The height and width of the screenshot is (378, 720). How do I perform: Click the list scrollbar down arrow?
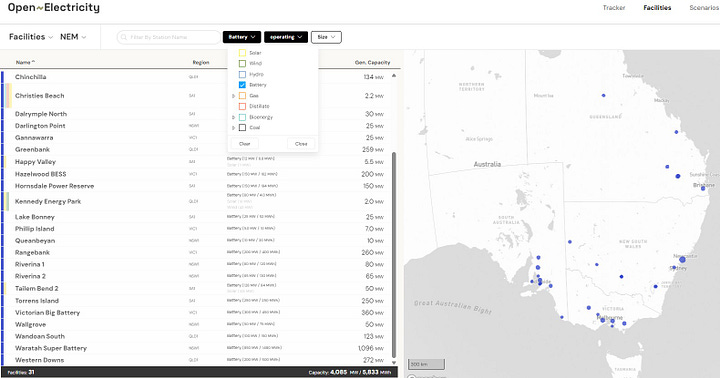tap(394, 362)
